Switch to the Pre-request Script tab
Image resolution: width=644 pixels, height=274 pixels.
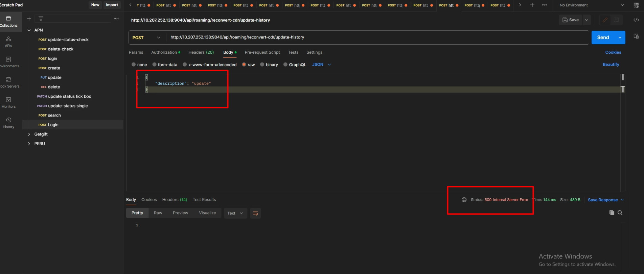coord(262,52)
